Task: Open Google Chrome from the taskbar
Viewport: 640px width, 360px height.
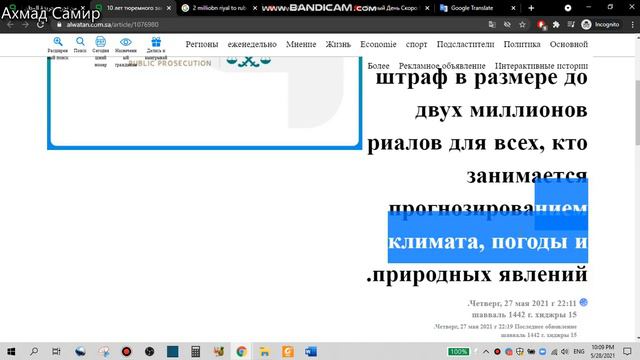Action: coord(241,351)
